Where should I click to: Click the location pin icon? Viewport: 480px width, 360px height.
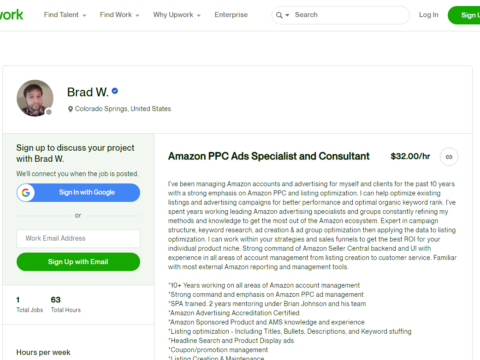point(70,109)
